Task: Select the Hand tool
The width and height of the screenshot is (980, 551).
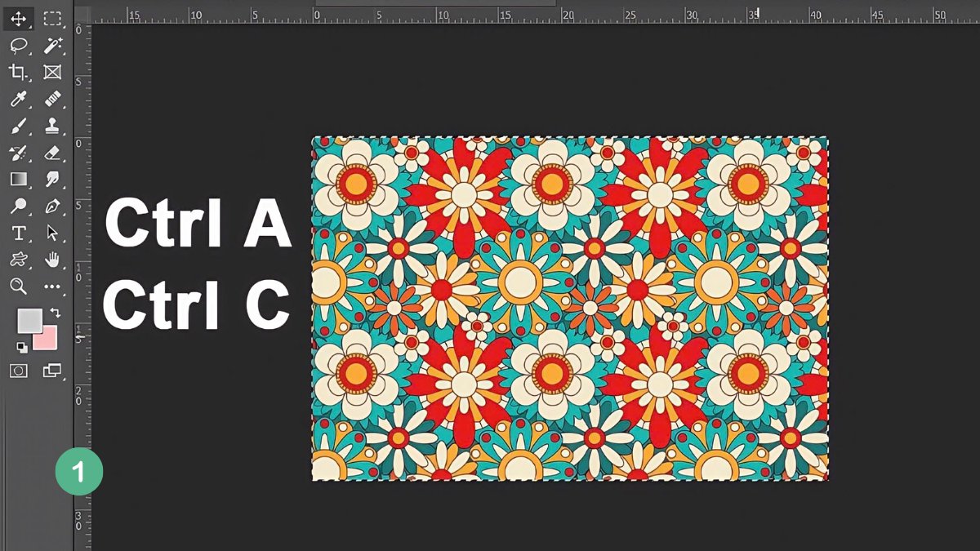Action: click(52, 260)
